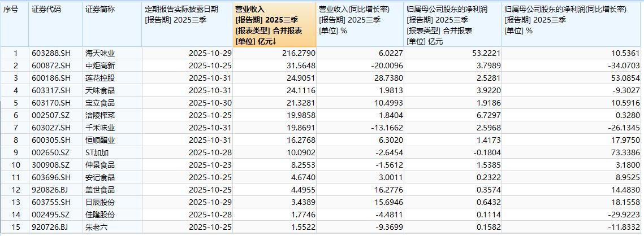Click the 证券代码 column header
The image size is (644, 236).
click(x=46, y=10)
